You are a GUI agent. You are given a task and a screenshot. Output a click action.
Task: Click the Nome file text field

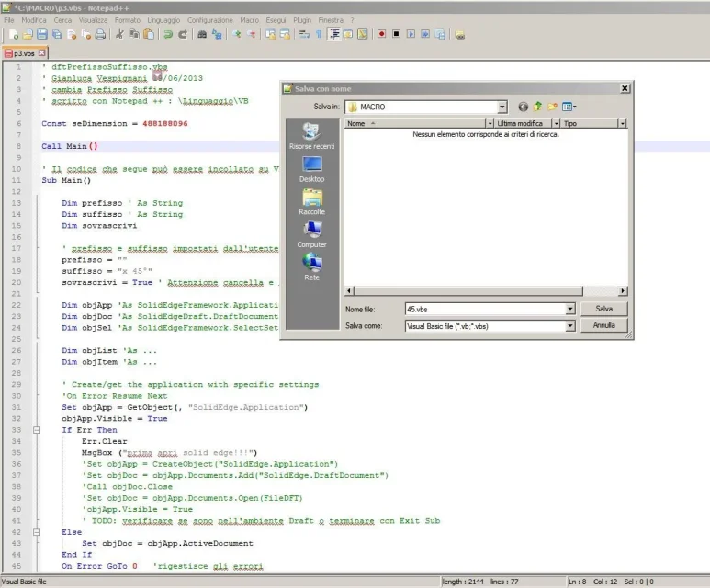(485, 309)
